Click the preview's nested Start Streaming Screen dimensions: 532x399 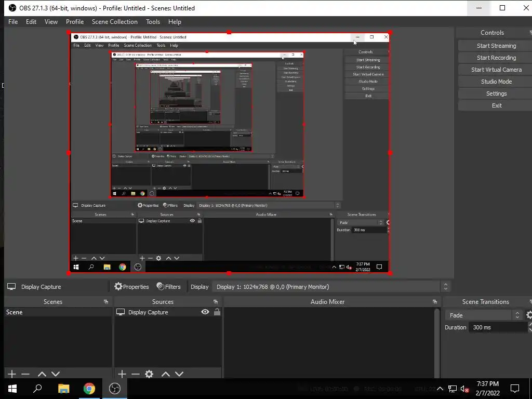(x=368, y=60)
